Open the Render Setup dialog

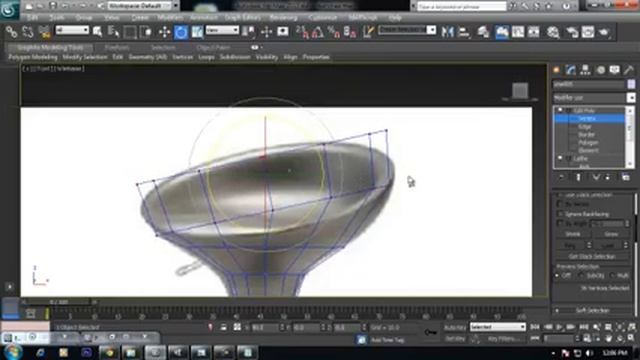(572, 32)
